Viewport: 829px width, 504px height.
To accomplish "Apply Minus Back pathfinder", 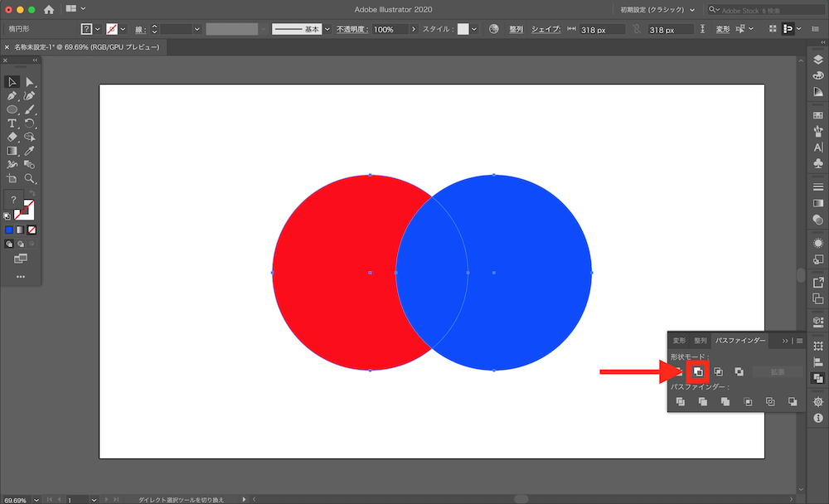I will tap(793, 402).
